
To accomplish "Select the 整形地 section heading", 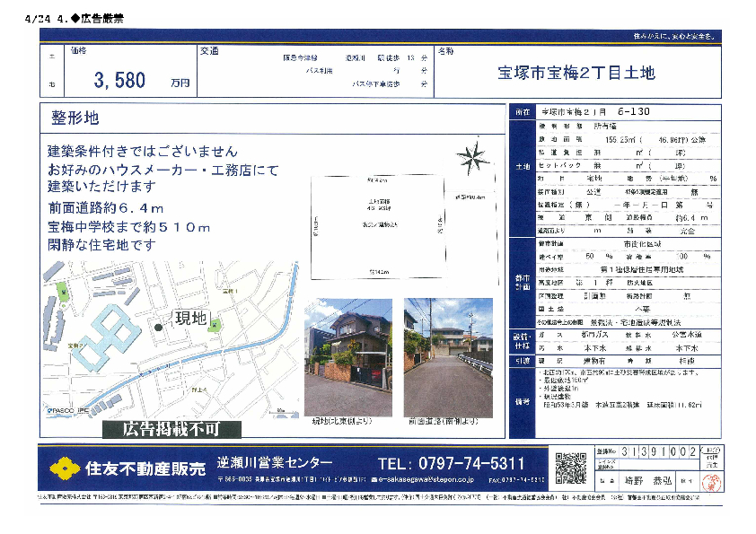I will pyautogui.click(x=75, y=118).
